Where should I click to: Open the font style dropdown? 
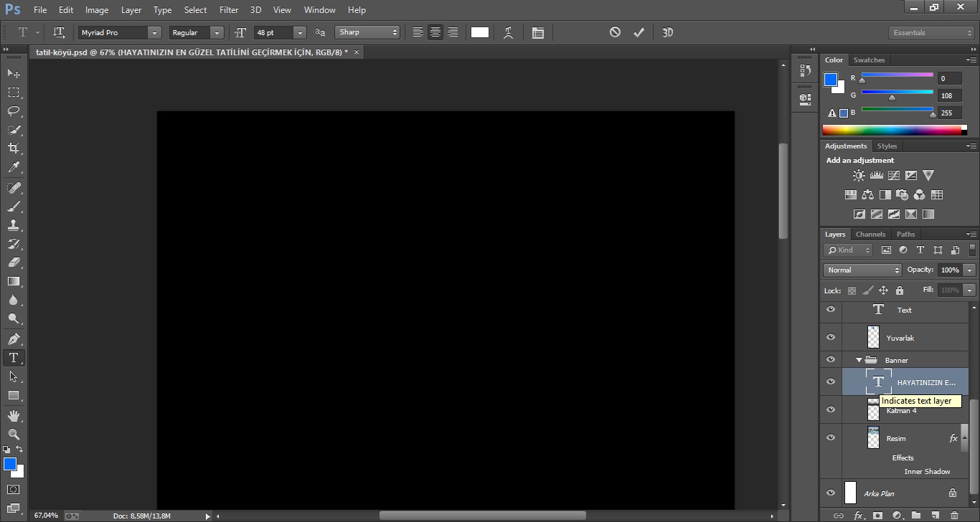tap(217, 32)
